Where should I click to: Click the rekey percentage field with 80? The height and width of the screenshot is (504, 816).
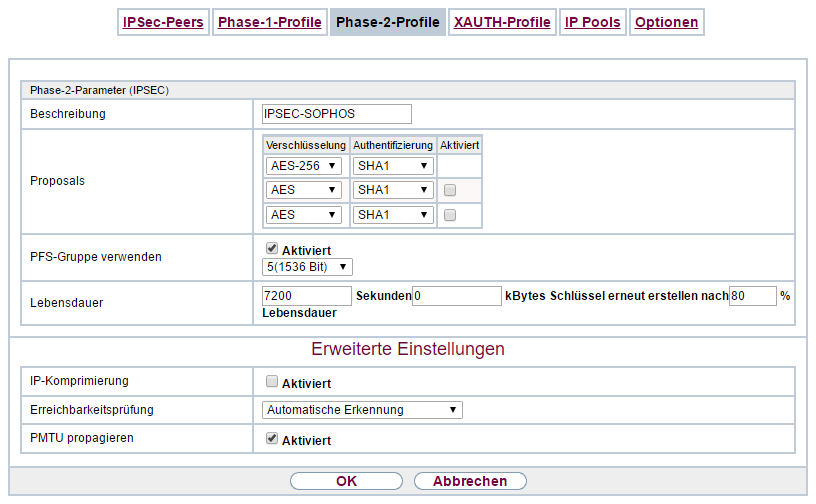coord(753,296)
